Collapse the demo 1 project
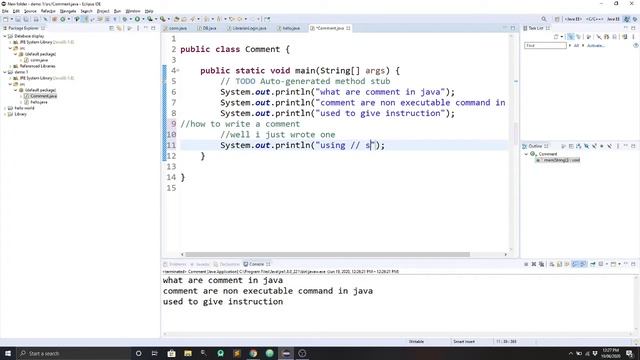640x360 pixels. [x=5, y=72]
